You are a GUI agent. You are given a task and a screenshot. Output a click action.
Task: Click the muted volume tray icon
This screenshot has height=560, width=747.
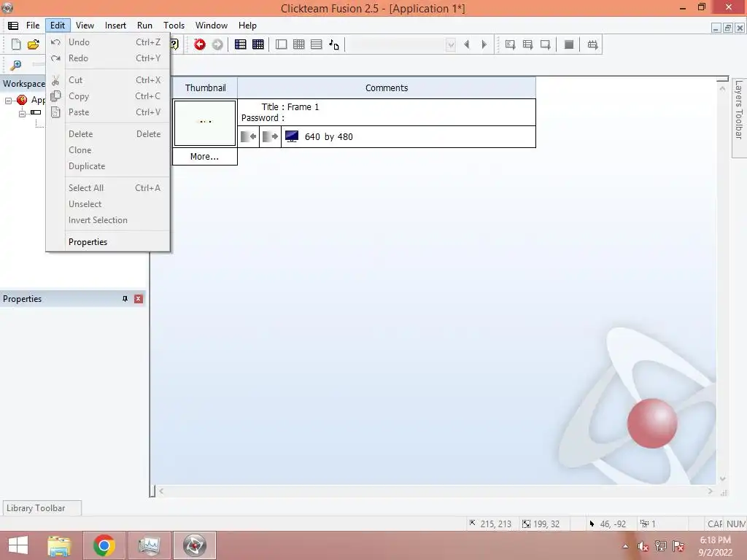[x=643, y=546]
